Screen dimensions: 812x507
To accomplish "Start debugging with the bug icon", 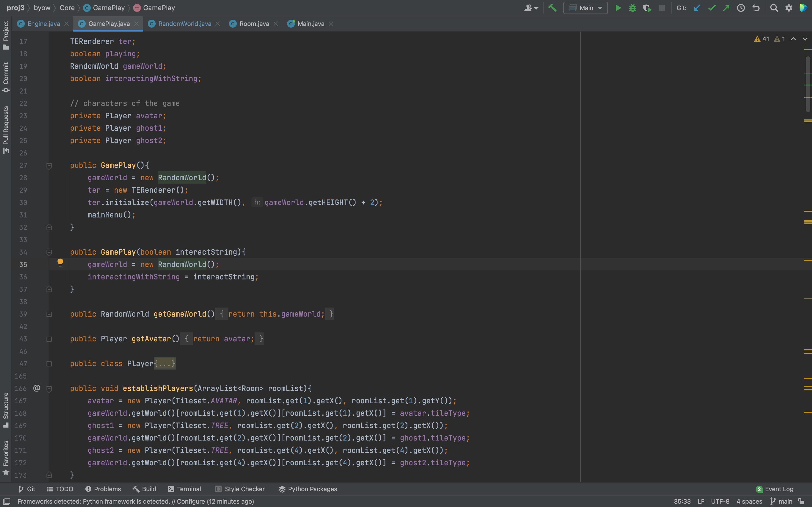I will click(x=632, y=8).
